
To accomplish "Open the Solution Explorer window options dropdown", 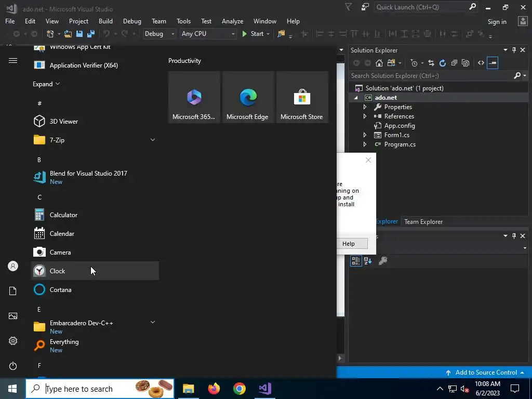I will 505,50.
